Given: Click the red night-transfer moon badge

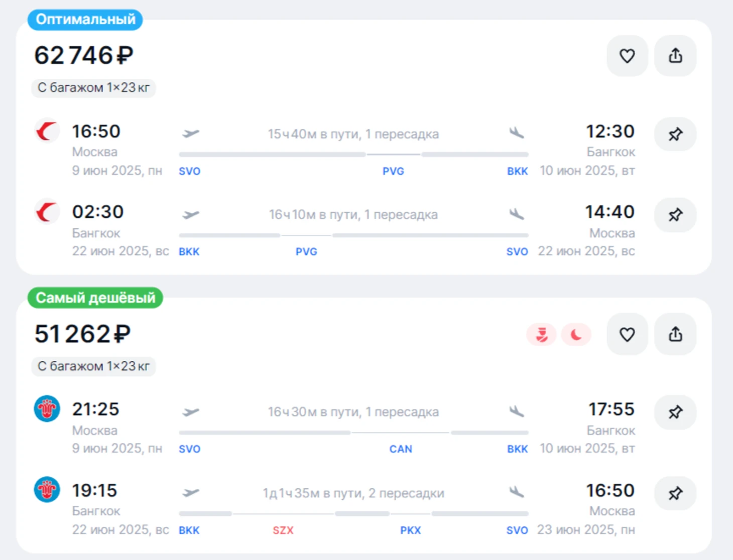Looking at the screenshot, I should coord(576,335).
